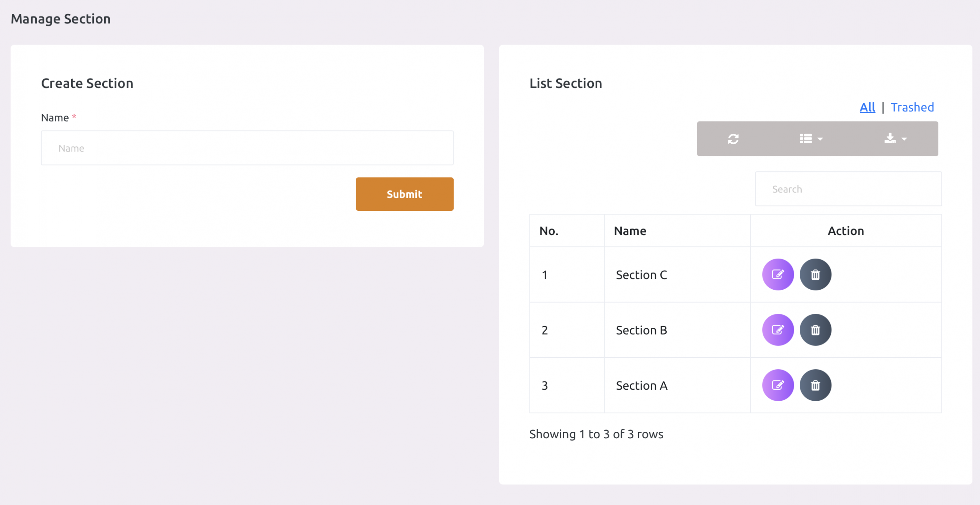
Task: Show the Trashed sections list
Action: click(x=912, y=107)
